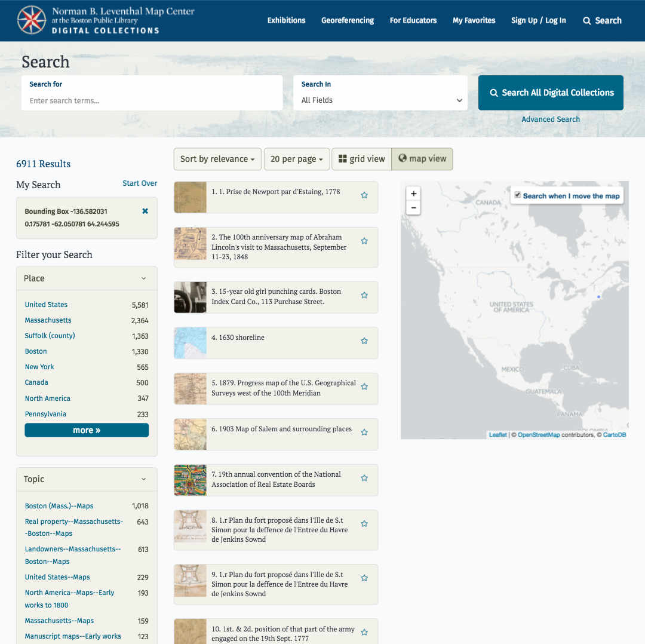
Task: Star the 15-year old girl punching cards result
Action: pos(364,295)
